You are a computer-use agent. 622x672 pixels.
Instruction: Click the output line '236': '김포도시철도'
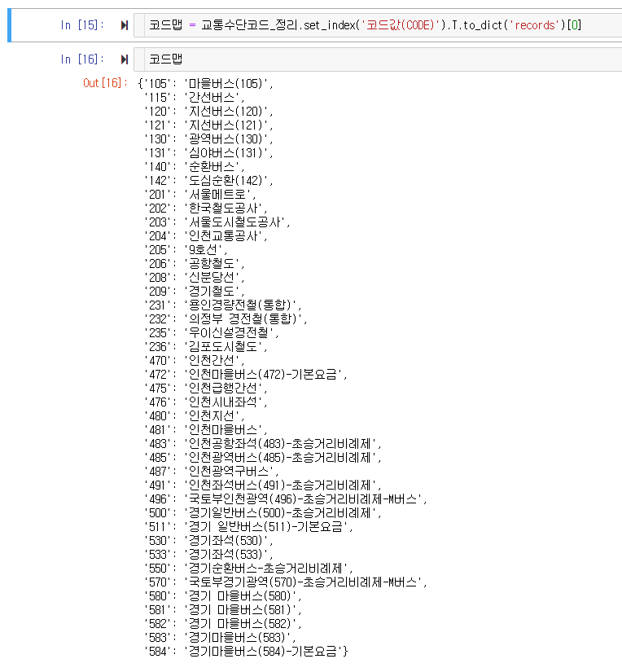[205, 347]
